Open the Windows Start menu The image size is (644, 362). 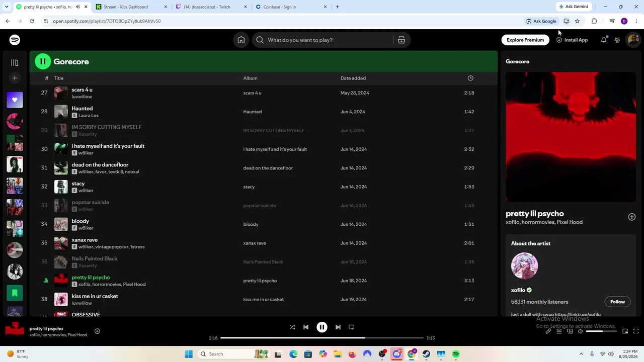pyautogui.click(x=189, y=354)
